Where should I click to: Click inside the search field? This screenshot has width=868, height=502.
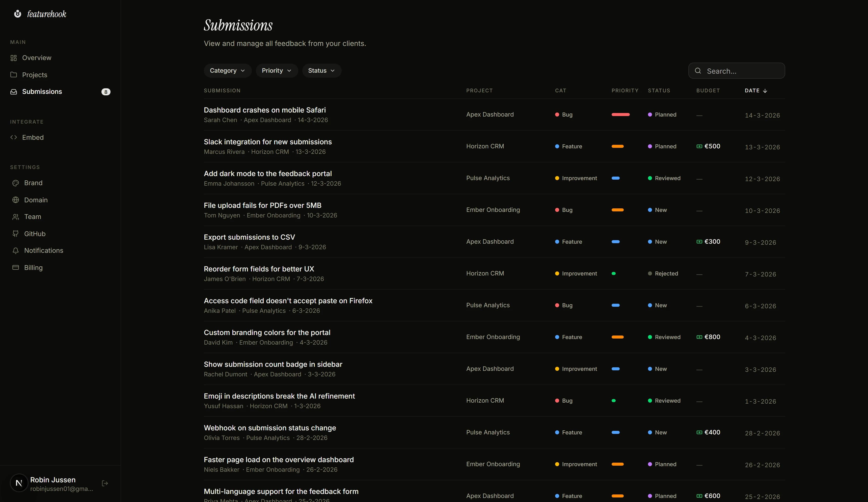coord(737,71)
